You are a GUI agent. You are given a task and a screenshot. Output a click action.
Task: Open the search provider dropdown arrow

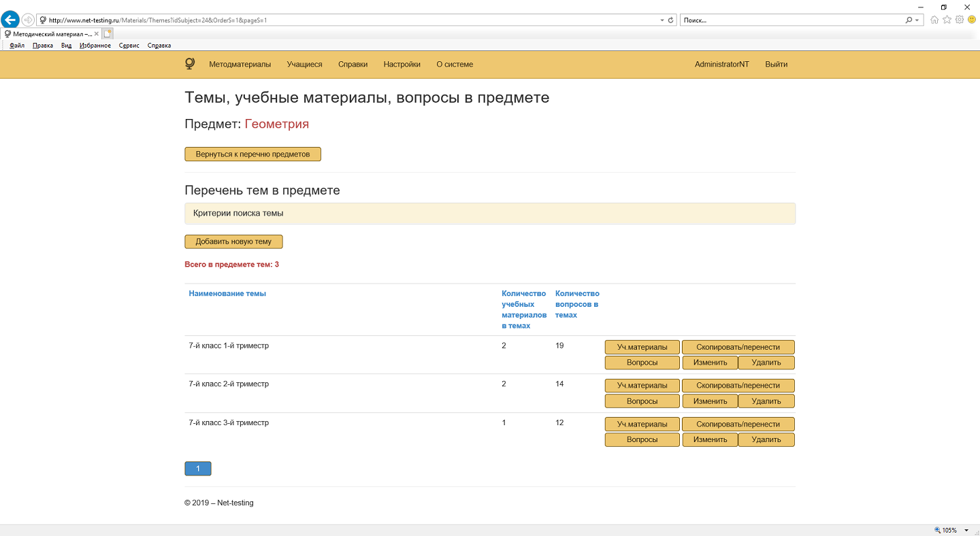[x=917, y=20]
